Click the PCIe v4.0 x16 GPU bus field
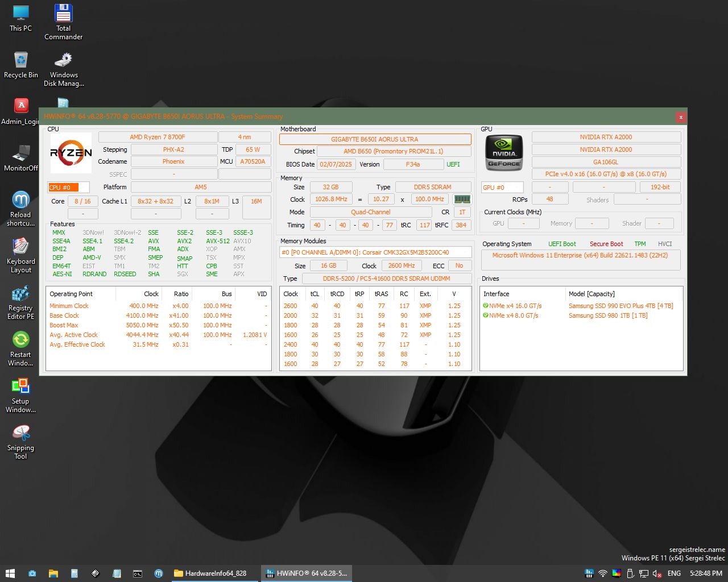This screenshot has height=582, width=728. [x=606, y=174]
